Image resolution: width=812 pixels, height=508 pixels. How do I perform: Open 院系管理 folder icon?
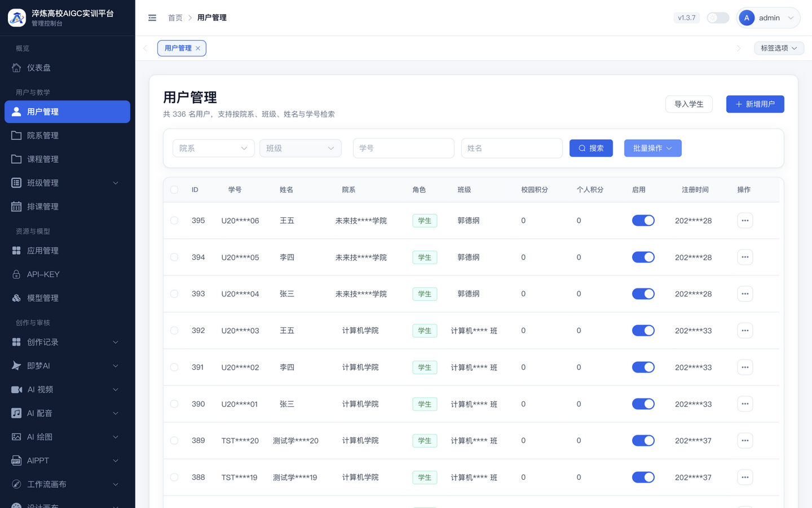click(16, 135)
